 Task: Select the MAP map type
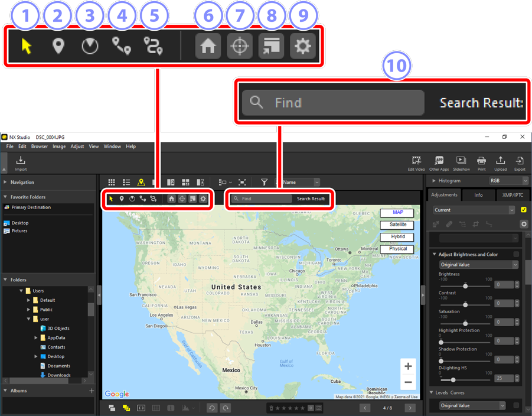(397, 213)
